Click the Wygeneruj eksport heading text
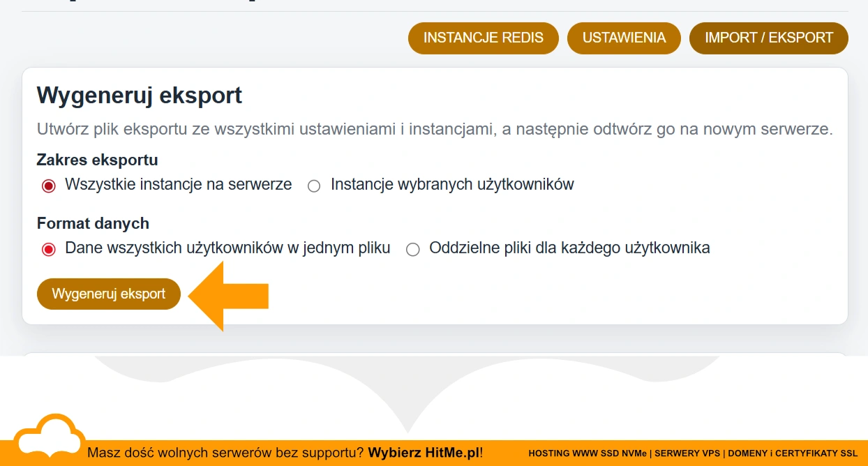 [140, 95]
